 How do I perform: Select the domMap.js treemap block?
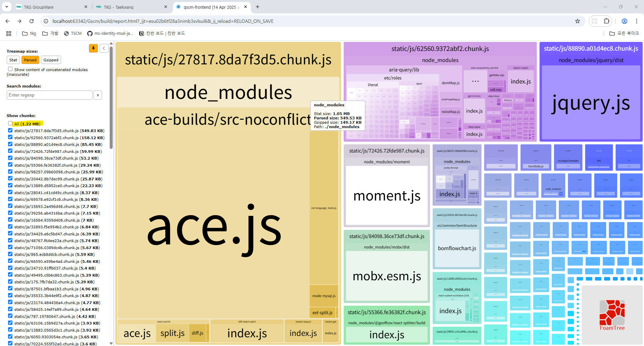[450, 83]
